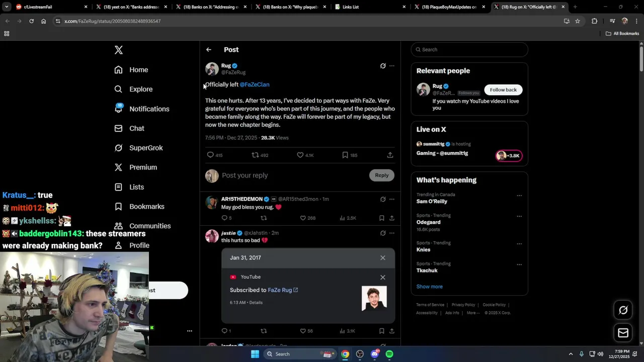Image resolution: width=644 pixels, height=362 pixels.
Task: Open SuperGrok in X sidebar
Action: point(138,148)
